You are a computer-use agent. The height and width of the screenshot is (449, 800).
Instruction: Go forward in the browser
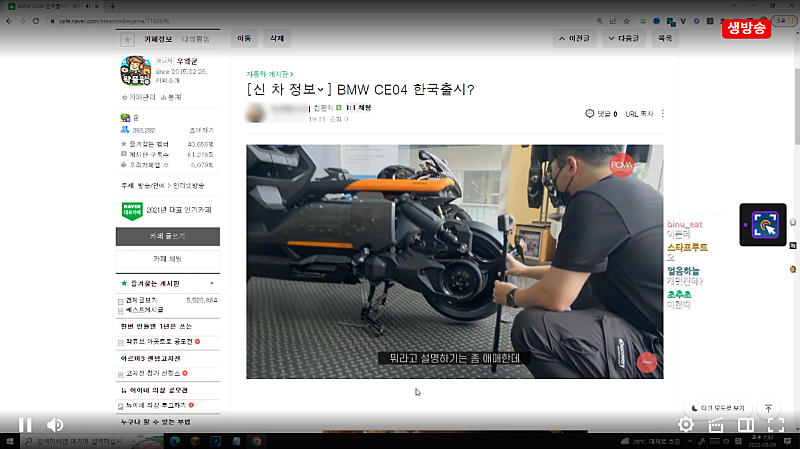tap(22, 21)
